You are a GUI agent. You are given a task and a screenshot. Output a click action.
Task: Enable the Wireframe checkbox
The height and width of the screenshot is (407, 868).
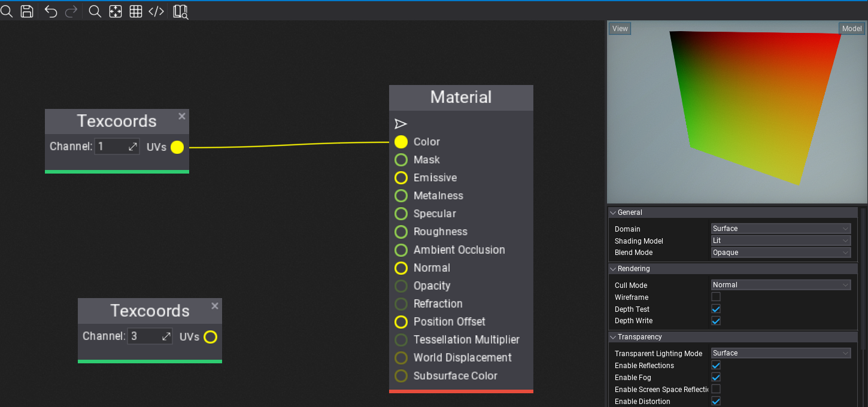(716, 296)
